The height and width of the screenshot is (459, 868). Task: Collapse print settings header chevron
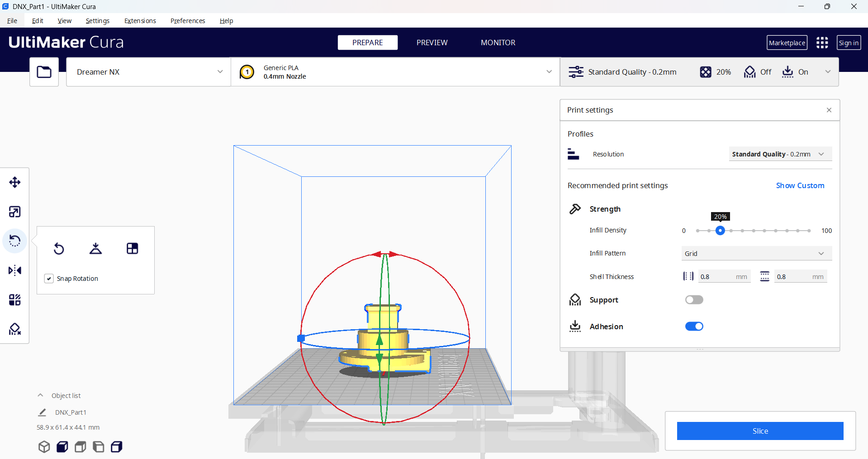point(828,72)
